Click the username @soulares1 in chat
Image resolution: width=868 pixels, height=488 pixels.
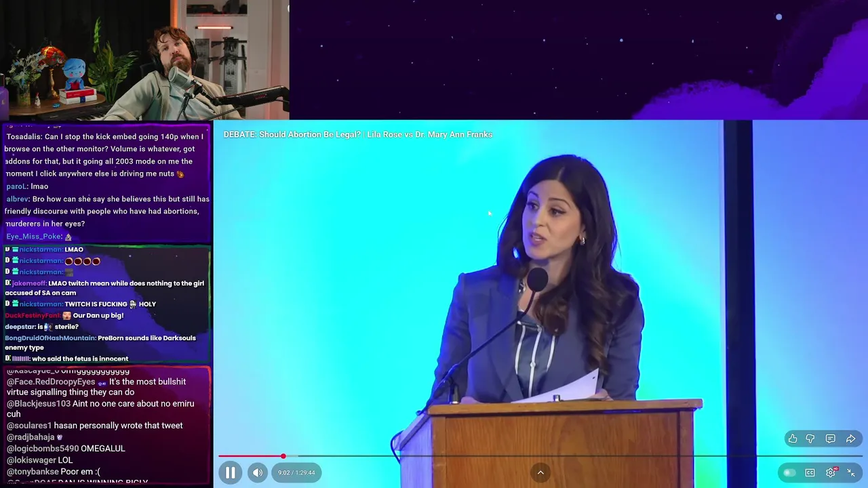(29, 426)
